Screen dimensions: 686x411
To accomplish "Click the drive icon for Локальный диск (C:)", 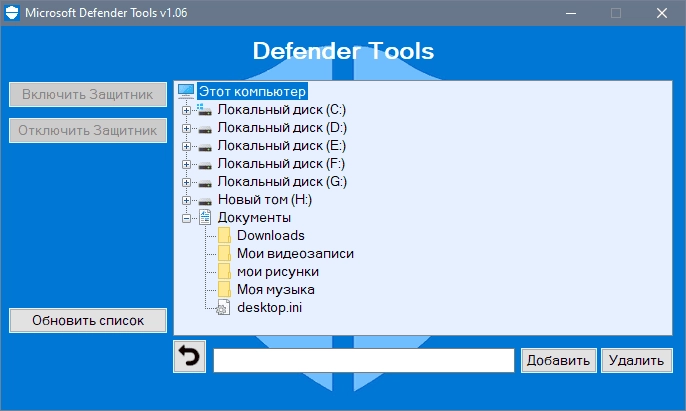I will [204, 109].
